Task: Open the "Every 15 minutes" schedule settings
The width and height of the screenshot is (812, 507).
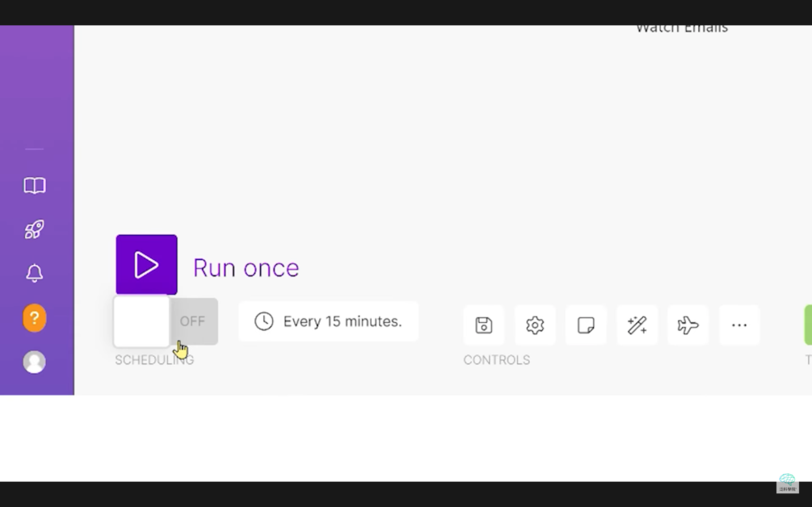Action: 329,321
